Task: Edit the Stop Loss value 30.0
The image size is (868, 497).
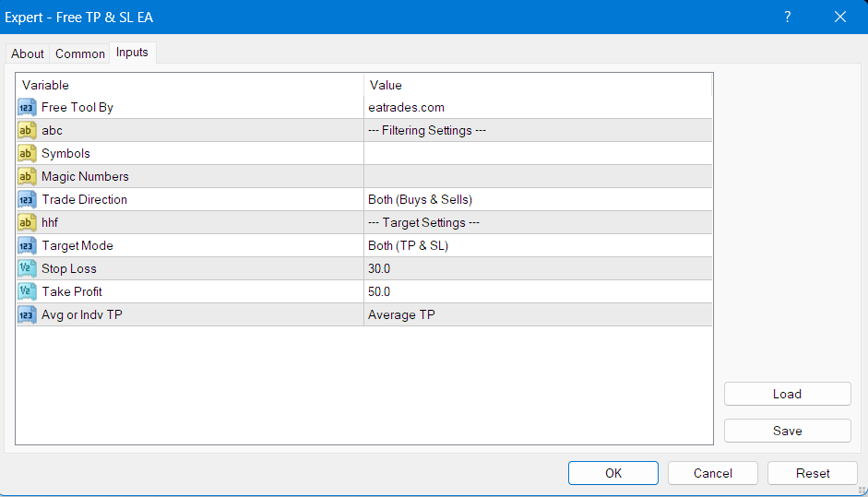Action: (538, 269)
